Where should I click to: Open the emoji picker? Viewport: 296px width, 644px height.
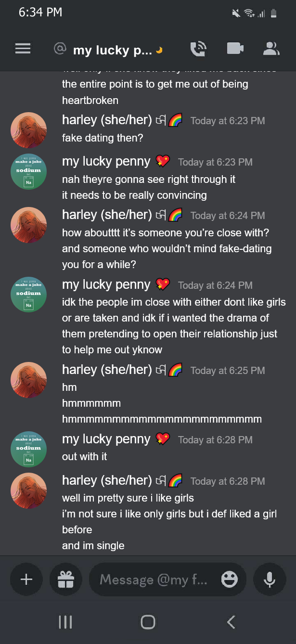coord(230,580)
